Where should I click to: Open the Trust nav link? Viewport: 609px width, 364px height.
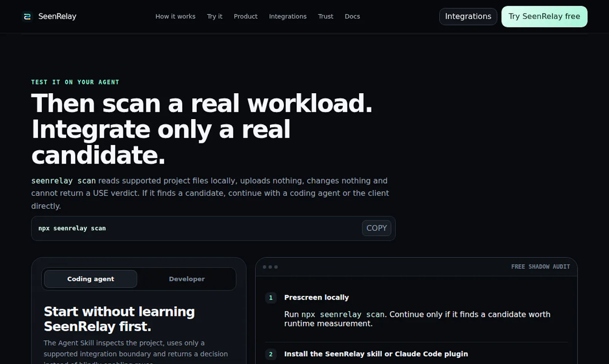[x=325, y=16]
